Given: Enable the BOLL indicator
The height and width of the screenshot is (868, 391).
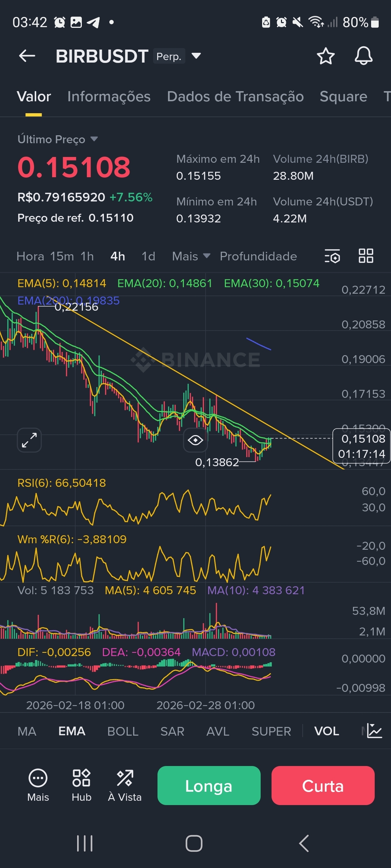Looking at the screenshot, I should pyautogui.click(x=123, y=731).
